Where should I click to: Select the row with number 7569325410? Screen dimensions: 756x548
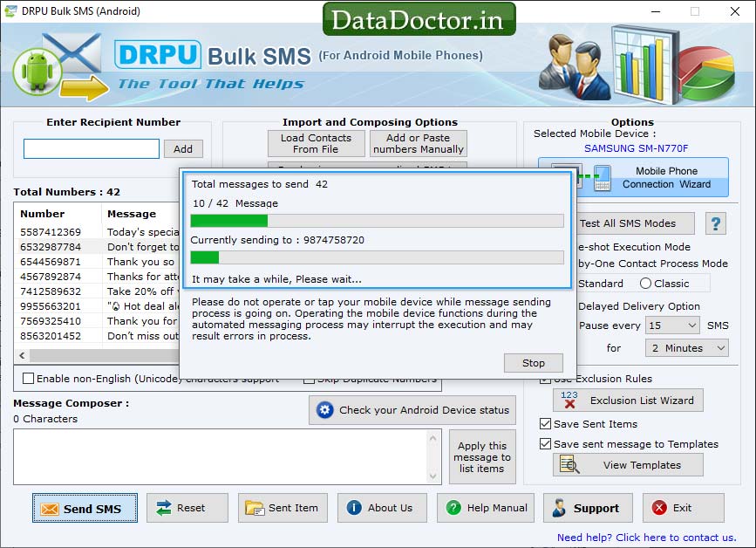point(97,321)
